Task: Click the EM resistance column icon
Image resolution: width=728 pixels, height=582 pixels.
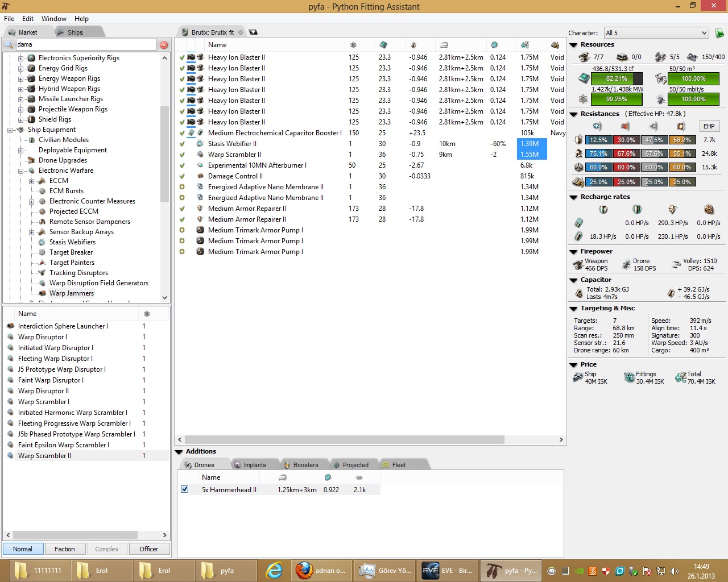Action: tap(597, 126)
